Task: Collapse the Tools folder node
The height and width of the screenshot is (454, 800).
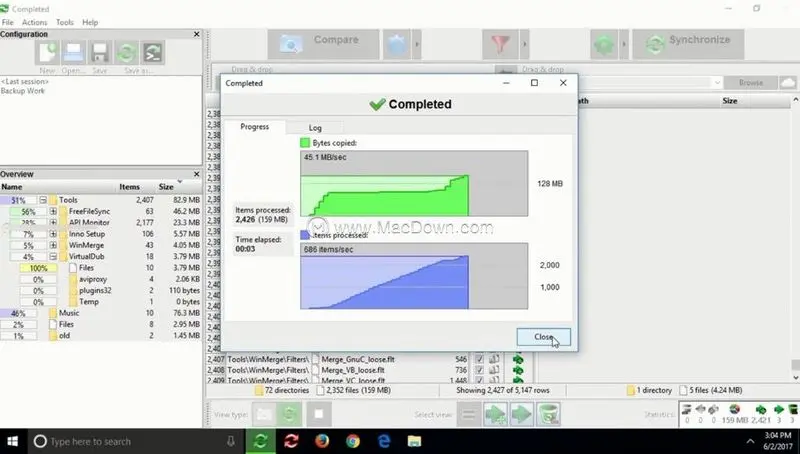Action: [x=43, y=200]
